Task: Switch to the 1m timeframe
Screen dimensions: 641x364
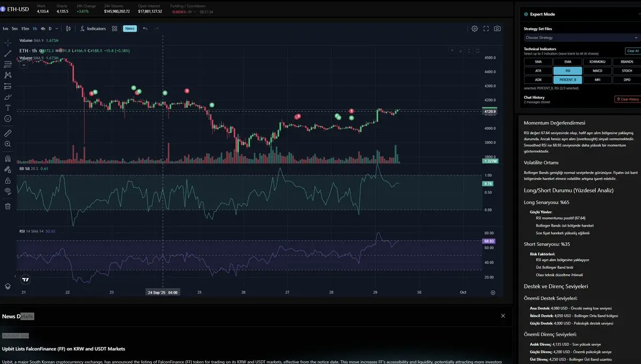Action: coord(5,29)
